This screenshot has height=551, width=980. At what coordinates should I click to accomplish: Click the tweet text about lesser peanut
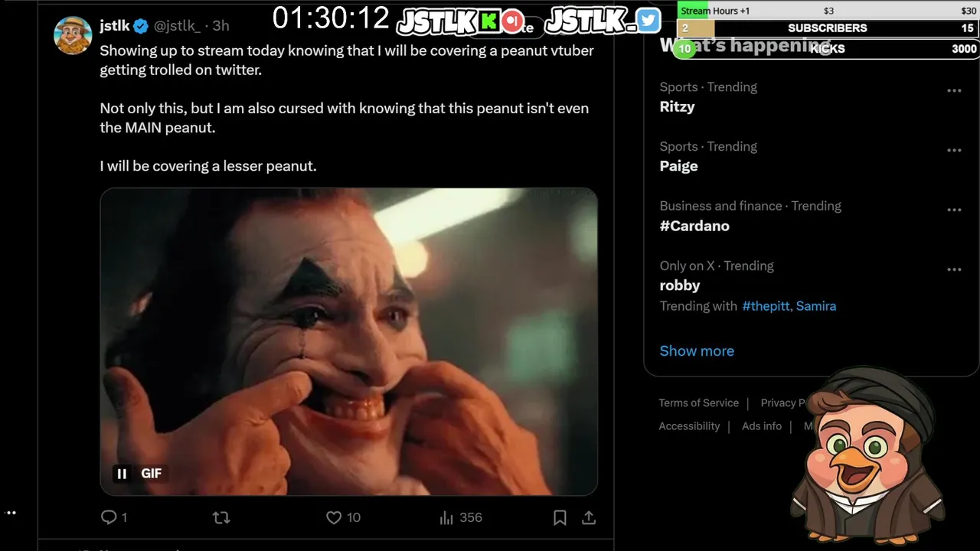(x=208, y=166)
